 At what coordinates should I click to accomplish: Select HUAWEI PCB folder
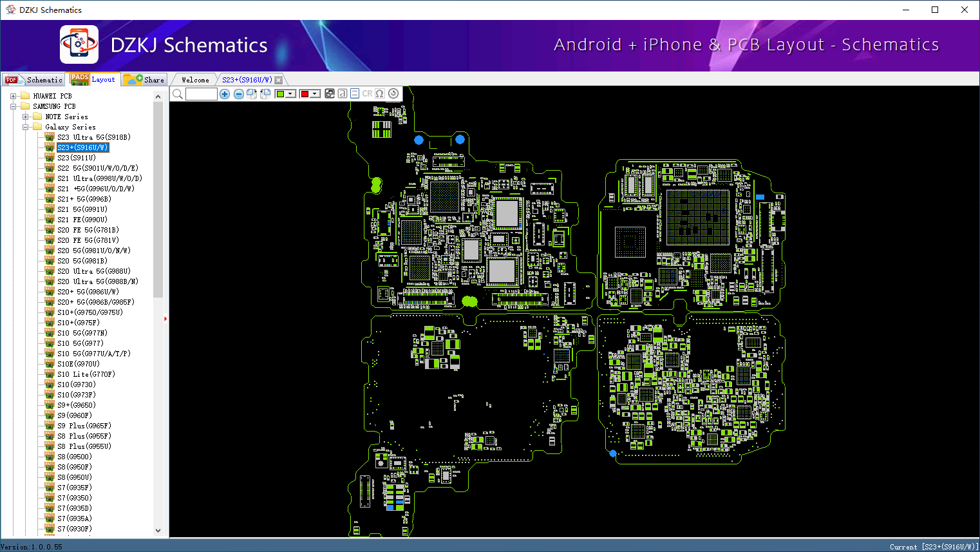(x=52, y=96)
